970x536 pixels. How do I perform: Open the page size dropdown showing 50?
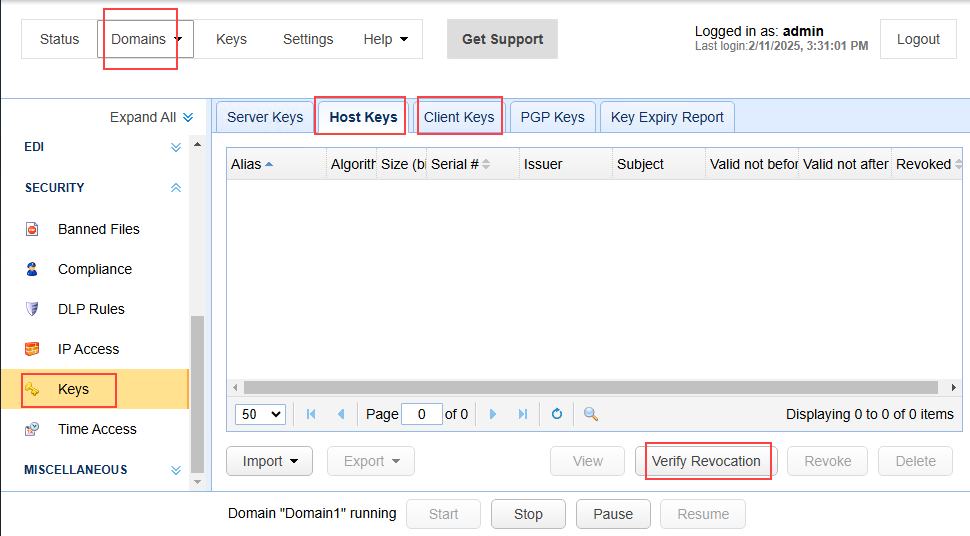click(260, 414)
